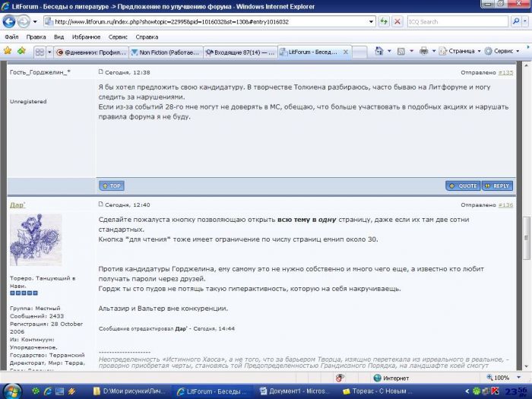The height and width of the screenshot is (399, 532).
Task: Open post number #136 link
Action: (505, 204)
